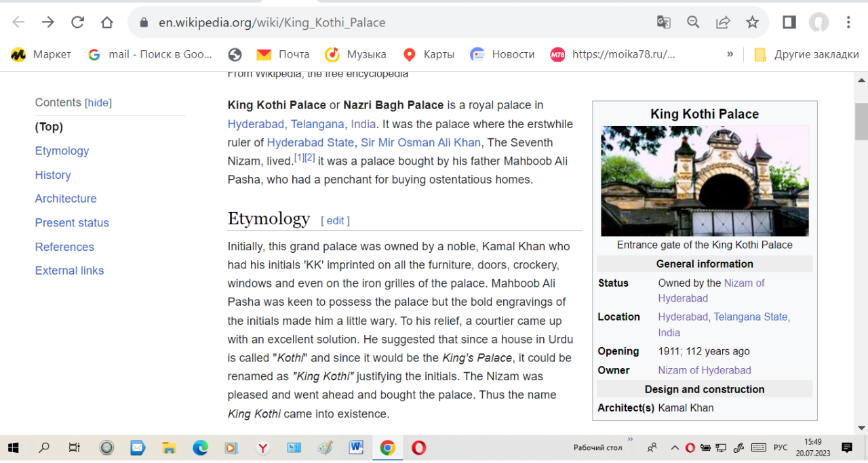Open the King Kothi Palace gate image
Screen dimensions: 868x463
pos(705,181)
